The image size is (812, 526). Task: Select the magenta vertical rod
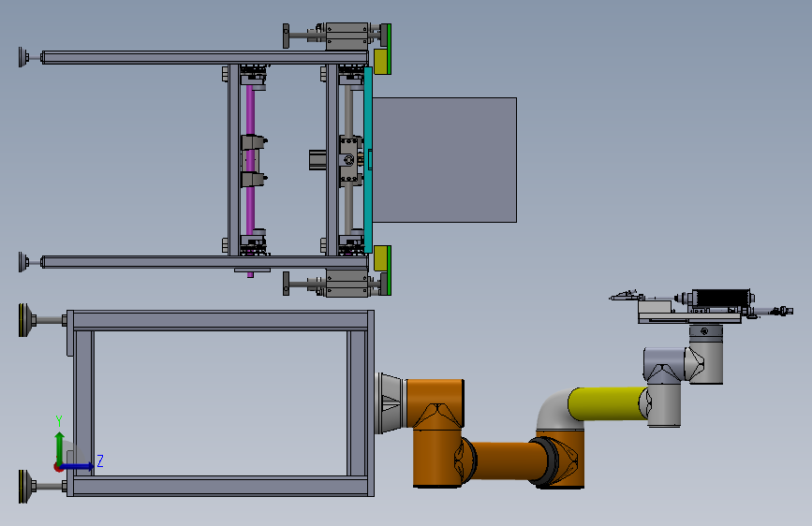(250, 159)
